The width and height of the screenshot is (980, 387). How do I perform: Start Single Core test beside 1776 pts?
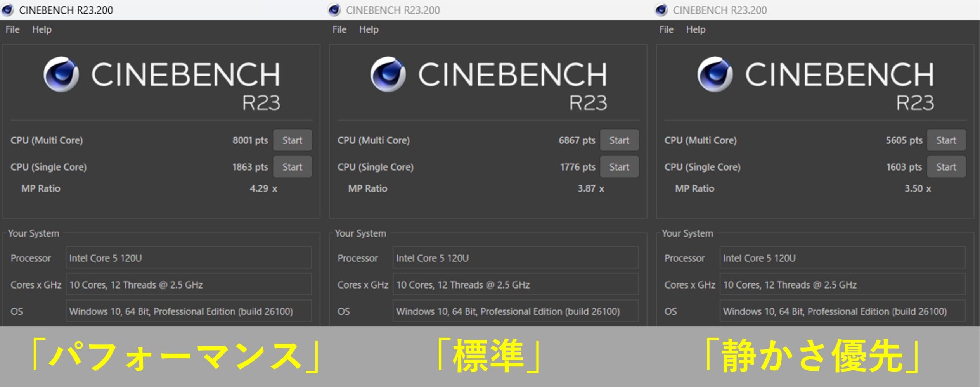point(619,167)
